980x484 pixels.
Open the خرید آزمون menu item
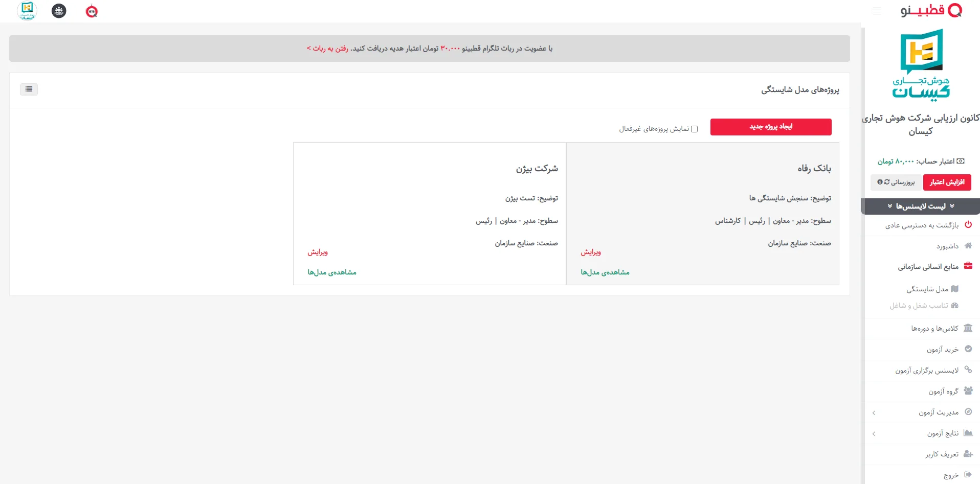coord(942,350)
